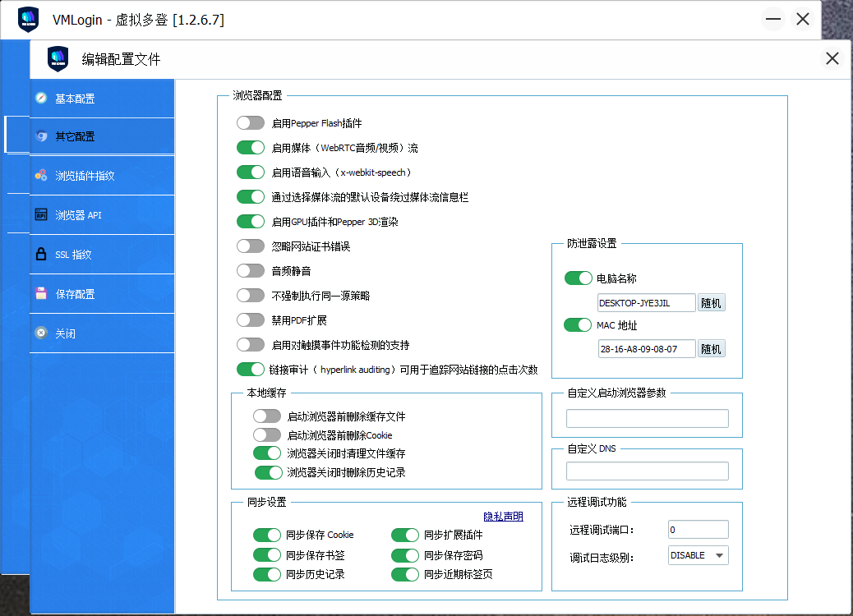The image size is (853, 616).
Task: Click the padlock icon beside SSL 指纹
Action: pos(41,254)
